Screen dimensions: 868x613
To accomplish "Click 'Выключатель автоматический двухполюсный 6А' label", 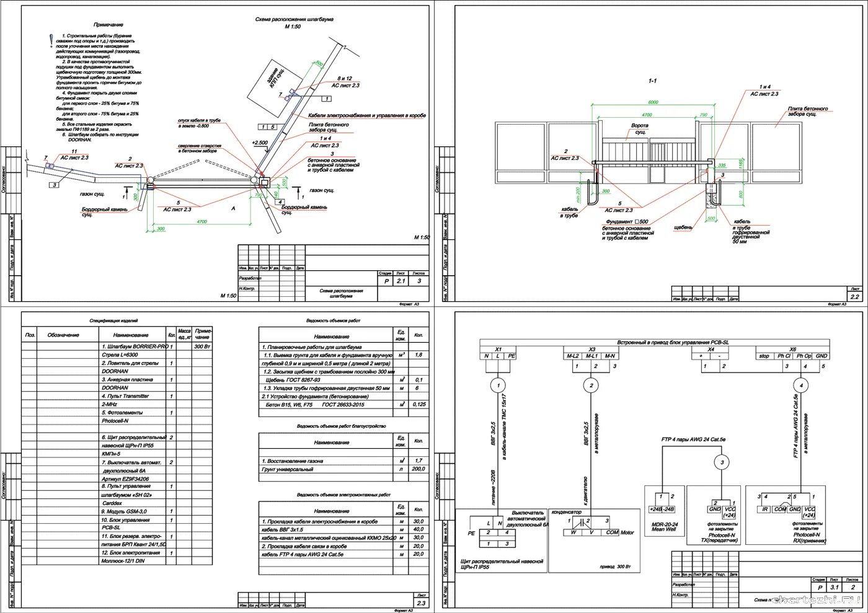I will 528,518.
